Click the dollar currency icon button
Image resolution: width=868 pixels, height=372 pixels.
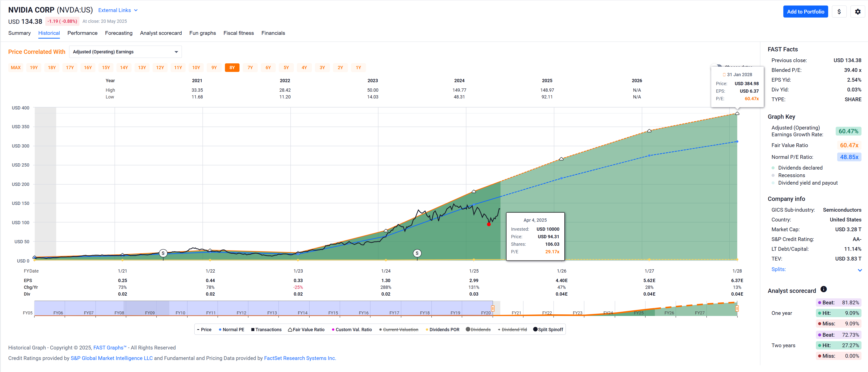tap(839, 12)
